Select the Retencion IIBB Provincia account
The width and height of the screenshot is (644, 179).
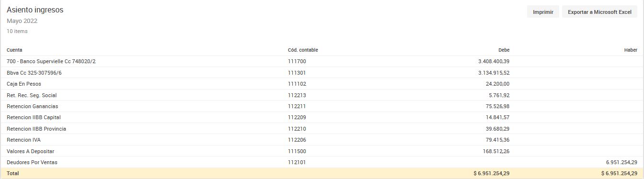coord(36,129)
